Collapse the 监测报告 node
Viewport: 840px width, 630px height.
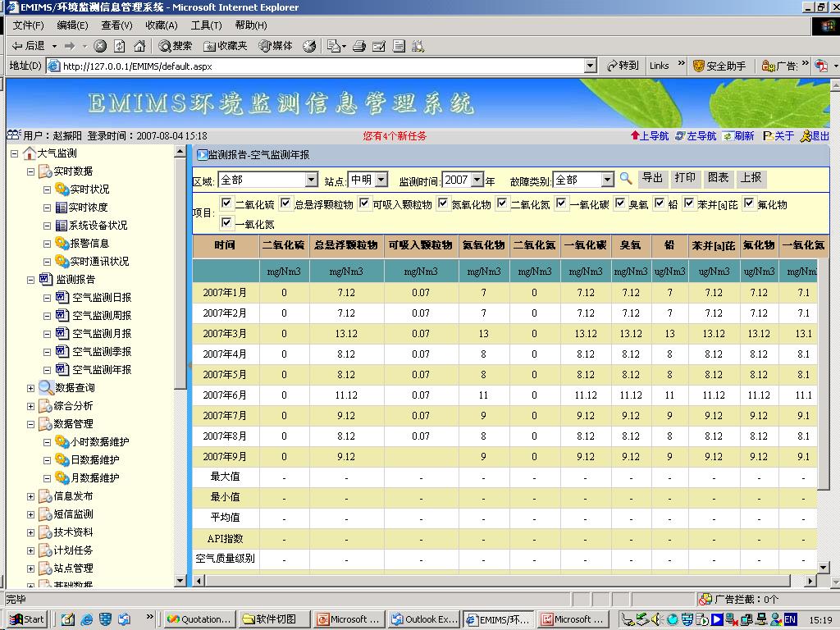(x=30, y=280)
